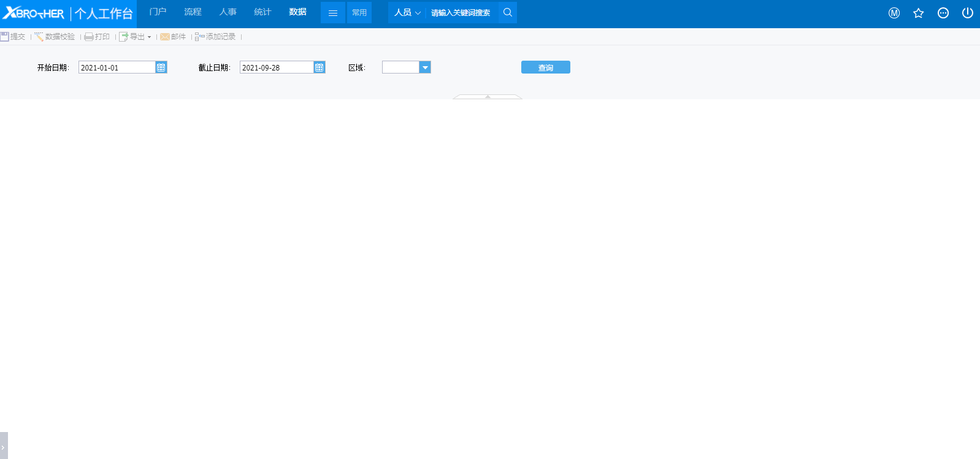
Task: Expand the Region (区域) dropdown arrow
Action: (x=425, y=67)
